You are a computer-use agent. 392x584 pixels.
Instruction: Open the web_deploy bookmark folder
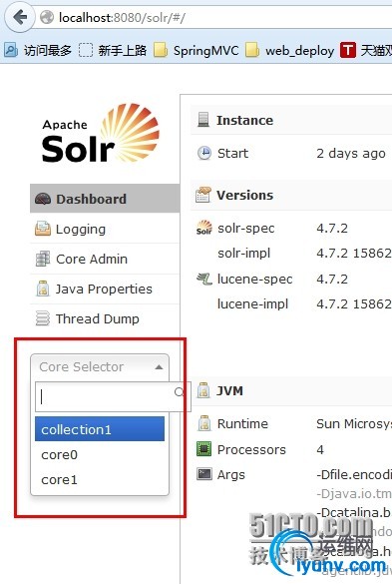coord(290,50)
